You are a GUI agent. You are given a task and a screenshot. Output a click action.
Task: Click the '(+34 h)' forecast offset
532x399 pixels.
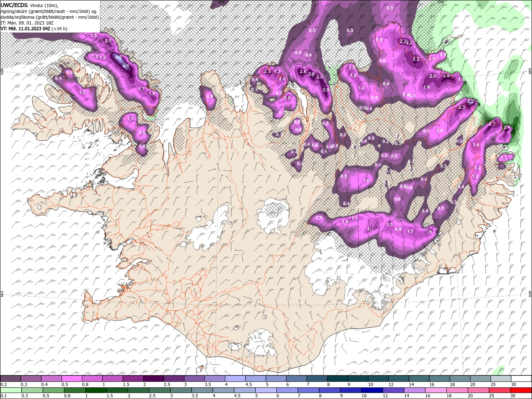click(x=59, y=29)
